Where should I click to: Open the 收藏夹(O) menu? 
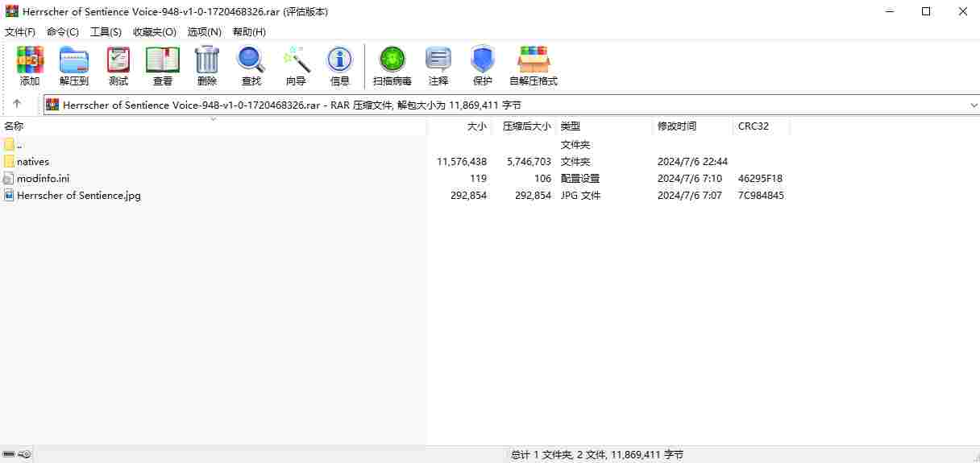point(154,31)
